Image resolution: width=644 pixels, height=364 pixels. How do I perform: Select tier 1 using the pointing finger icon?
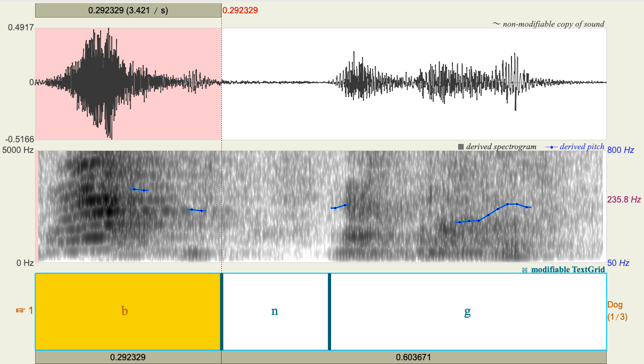click(21, 311)
